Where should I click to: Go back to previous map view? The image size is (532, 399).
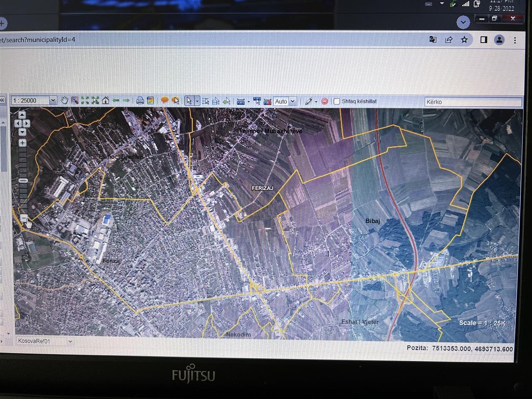pos(116,101)
